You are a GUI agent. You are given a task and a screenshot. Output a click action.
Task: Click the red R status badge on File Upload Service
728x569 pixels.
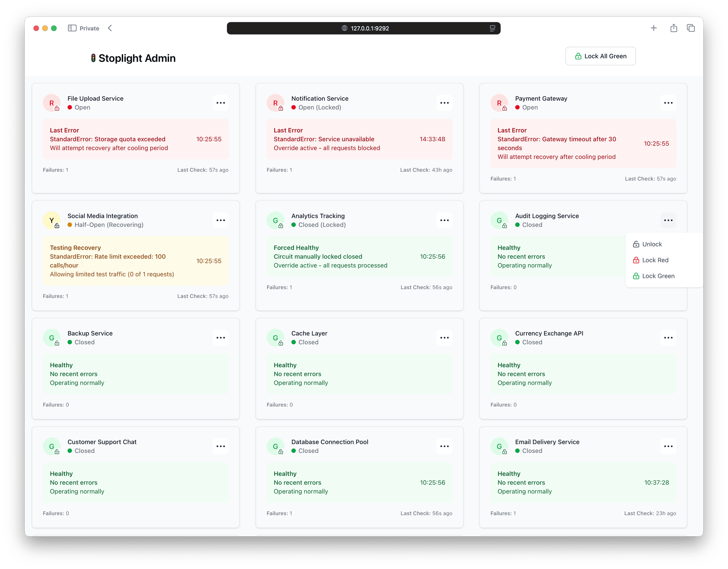(x=52, y=102)
